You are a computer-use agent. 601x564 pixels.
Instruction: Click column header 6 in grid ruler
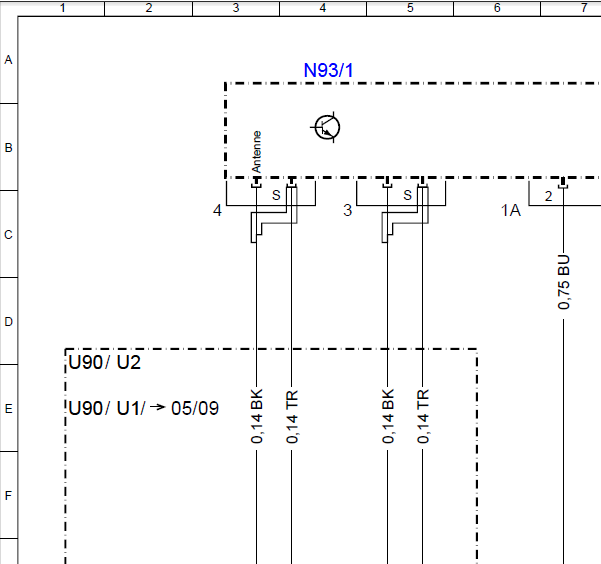497,8
